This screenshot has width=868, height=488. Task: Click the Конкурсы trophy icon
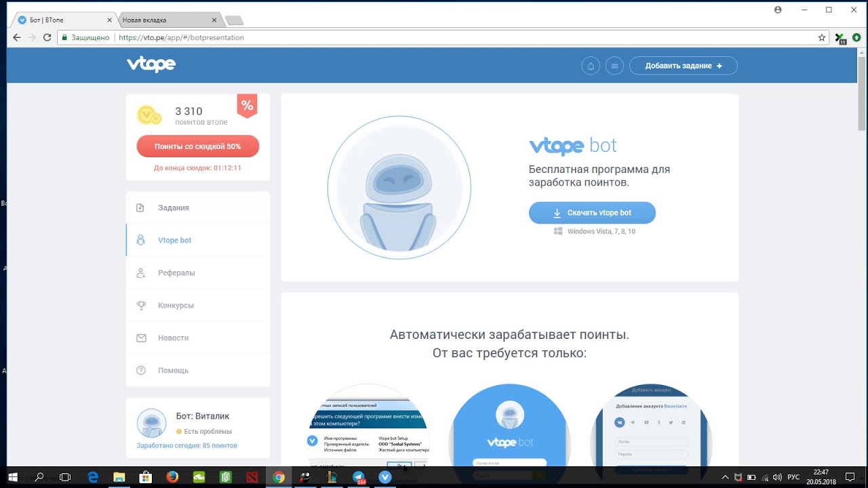pos(141,305)
